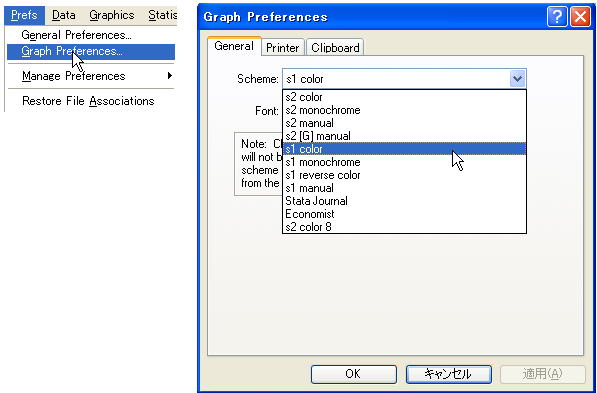The image size is (597, 393).
Task: Select s2 manual scheme
Action: point(404,123)
